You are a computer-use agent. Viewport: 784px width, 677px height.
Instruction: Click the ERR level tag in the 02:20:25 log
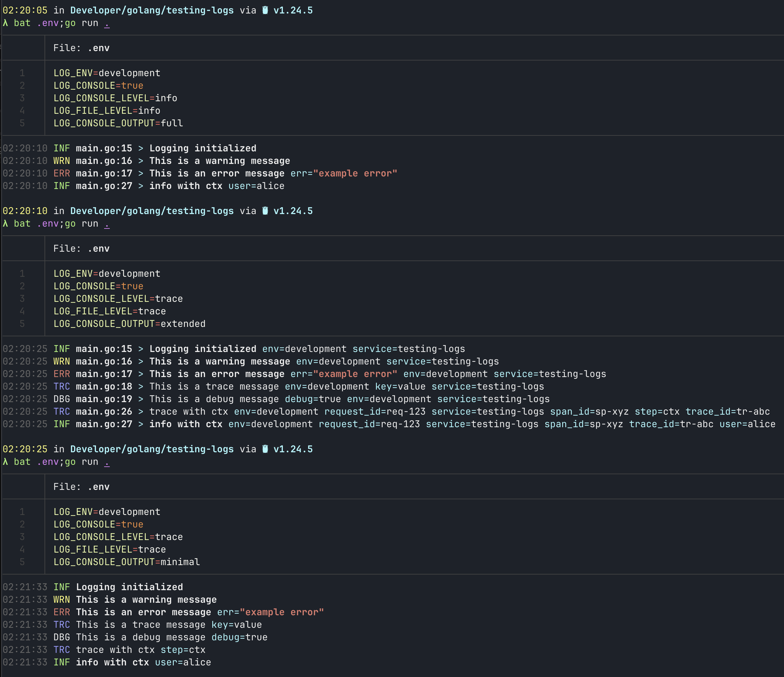[x=62, y=374]
